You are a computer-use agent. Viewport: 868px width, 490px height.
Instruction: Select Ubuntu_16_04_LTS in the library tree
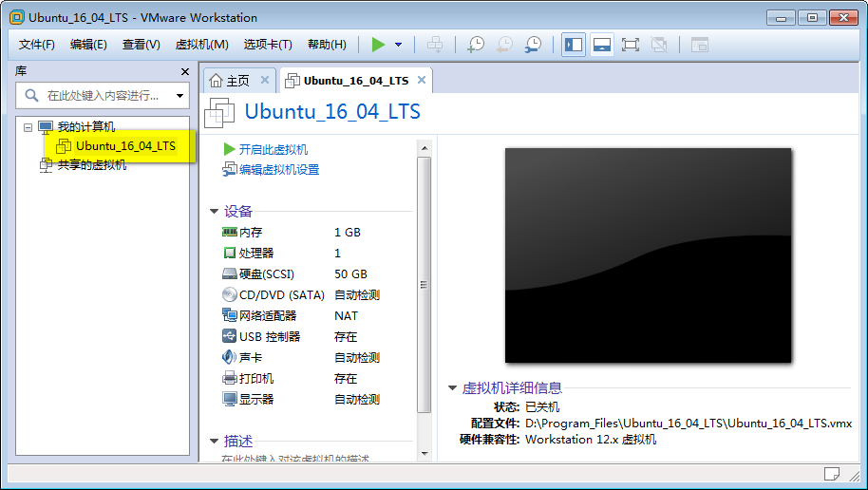pos(125,145)
